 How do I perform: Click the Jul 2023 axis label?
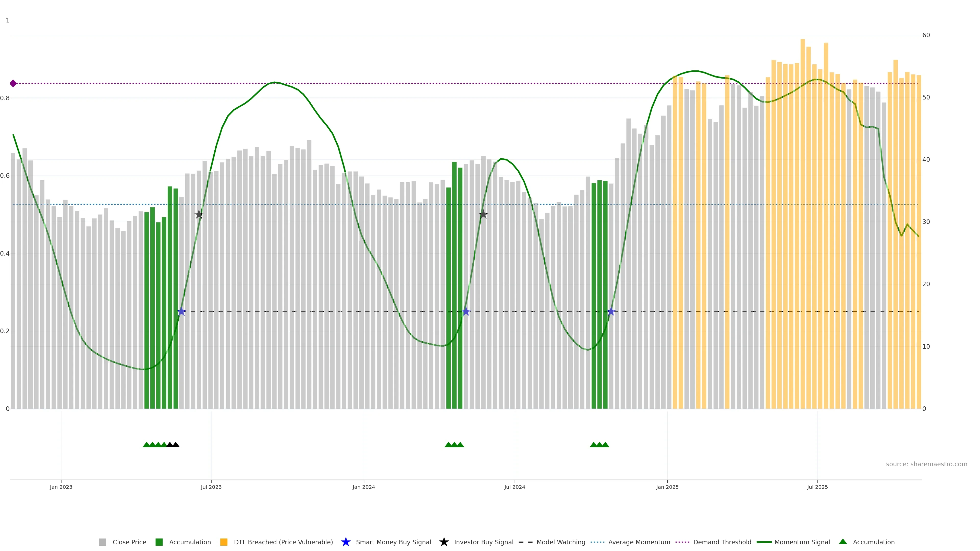pos(211,487)
